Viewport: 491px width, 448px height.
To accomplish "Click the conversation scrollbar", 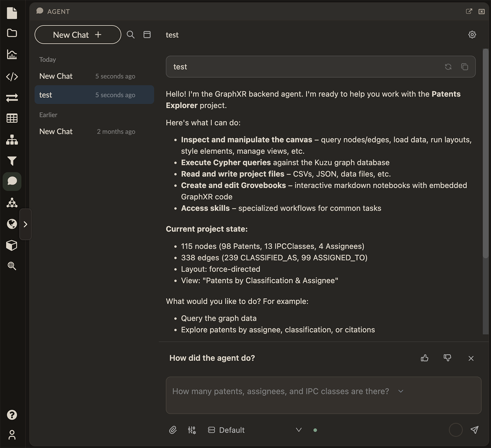I will coord(485,153).
